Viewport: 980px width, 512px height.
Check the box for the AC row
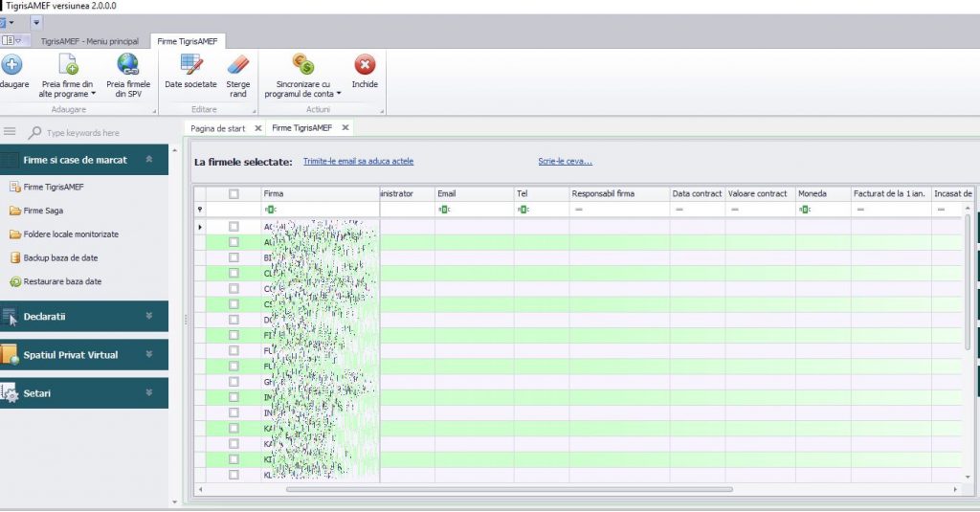coord(234,226)
